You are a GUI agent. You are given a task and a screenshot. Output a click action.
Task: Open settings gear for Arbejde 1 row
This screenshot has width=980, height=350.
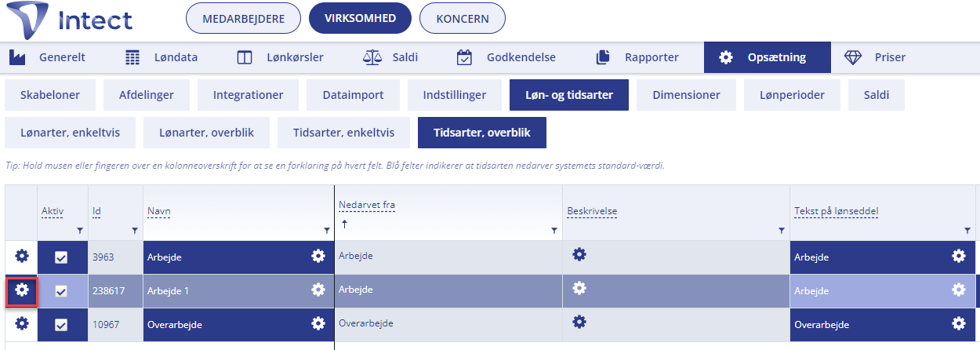(22, 290)
